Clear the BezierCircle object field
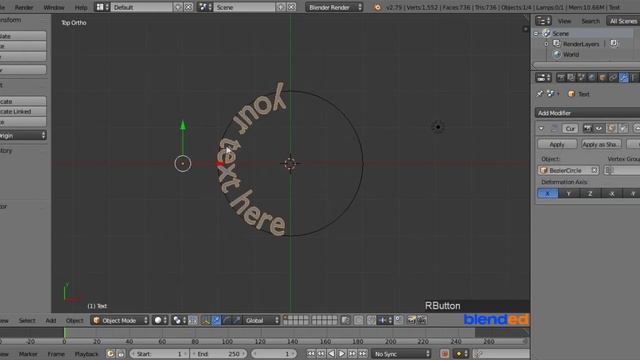Screen dimensions: 640x360 (594, 170)
